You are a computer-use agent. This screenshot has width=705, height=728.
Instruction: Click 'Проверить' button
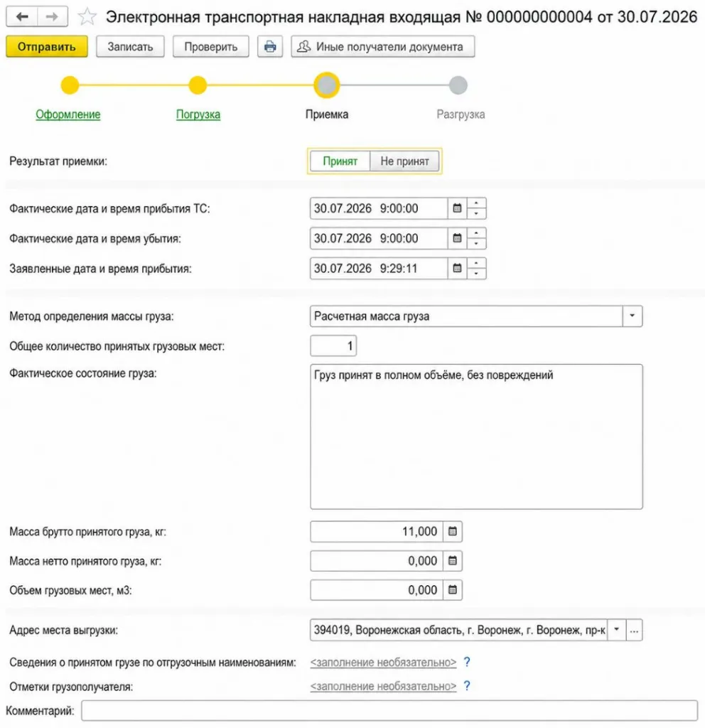[210, 47]
